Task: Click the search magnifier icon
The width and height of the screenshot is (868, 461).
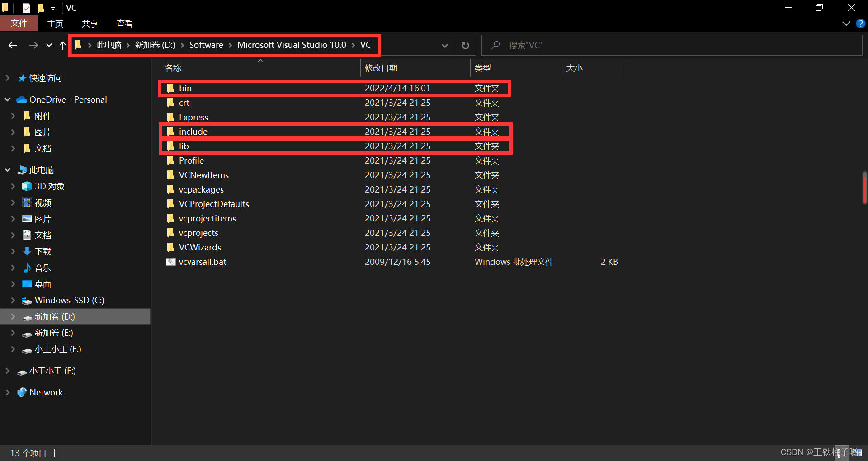Action: point(496,45)
